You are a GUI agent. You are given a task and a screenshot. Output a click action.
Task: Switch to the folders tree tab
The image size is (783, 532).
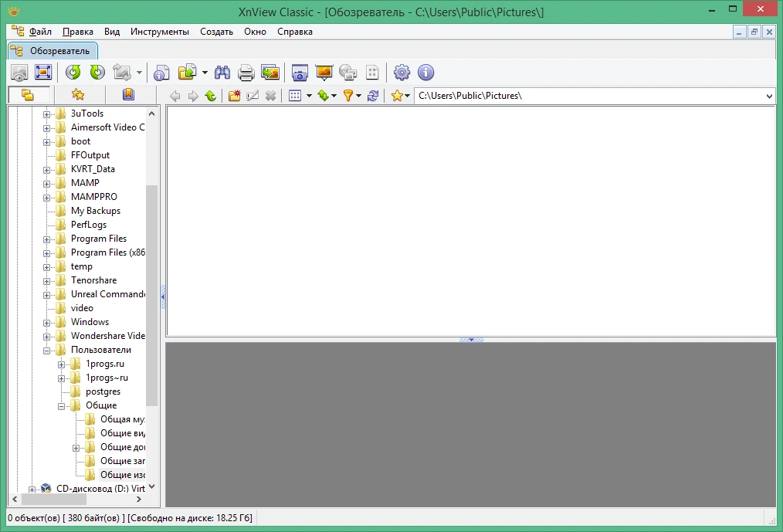click(x=28, y=94)
